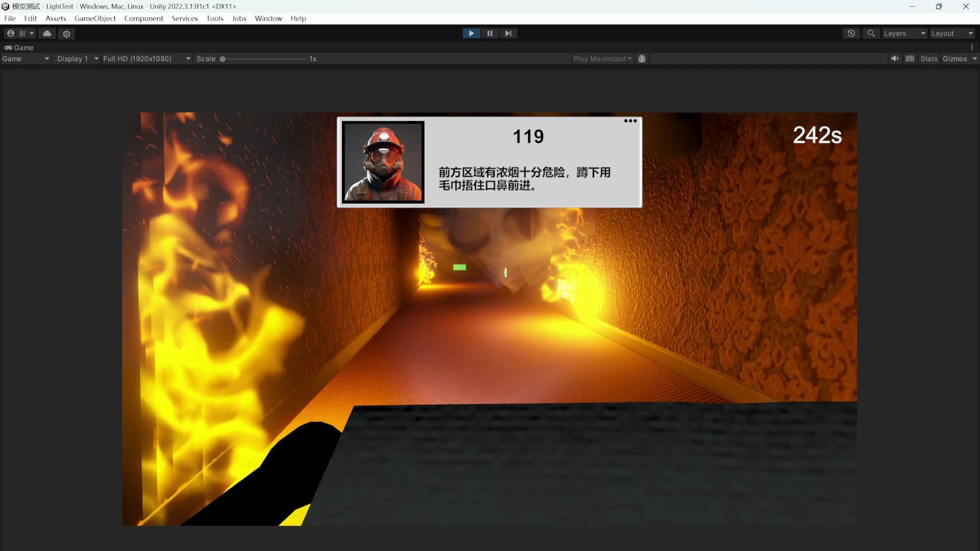Viewport: 980px width, 551px height.
Task: Open the Layers dropdown
Action: (903, 33)
